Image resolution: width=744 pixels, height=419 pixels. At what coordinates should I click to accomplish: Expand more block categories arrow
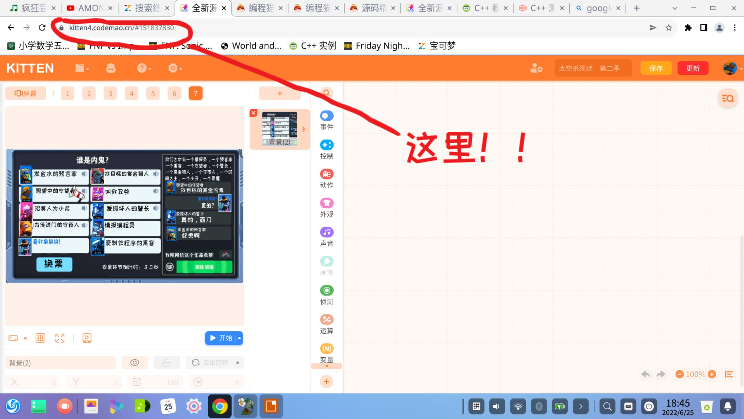tap(326, 366)
